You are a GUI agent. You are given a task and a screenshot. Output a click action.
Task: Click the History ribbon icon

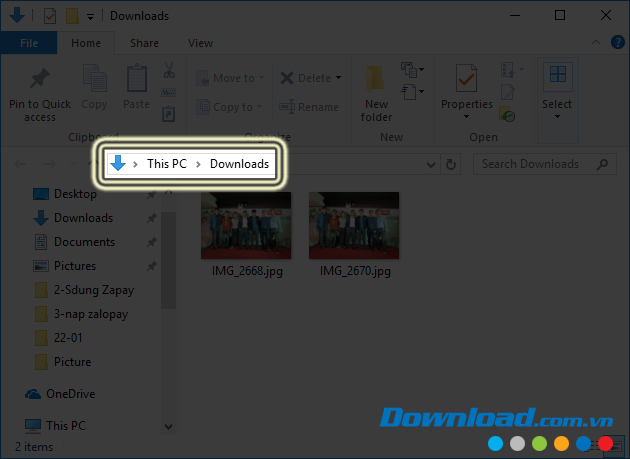click(x=507, y=114)
